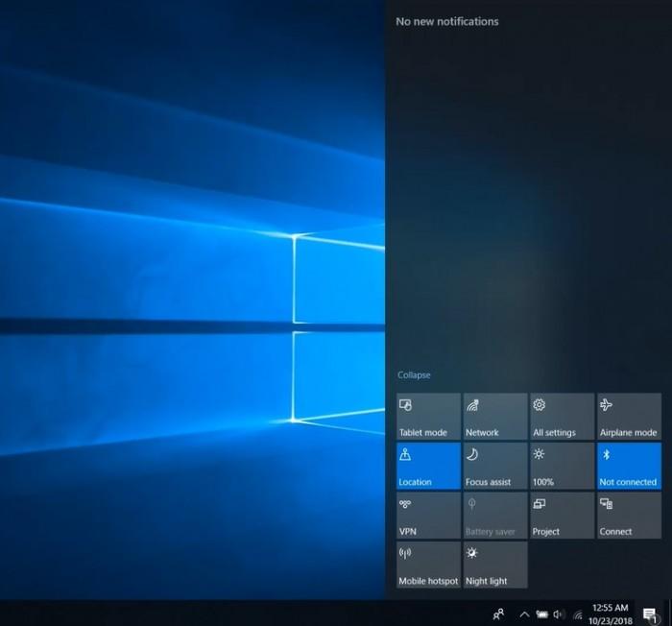Open the Project display tile

click(562, 516)
